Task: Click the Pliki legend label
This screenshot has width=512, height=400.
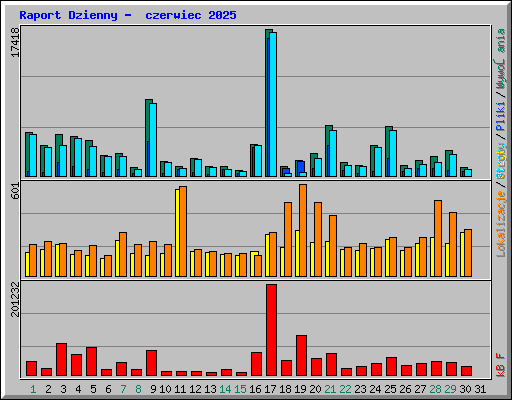Action: (x=501, y=116)
